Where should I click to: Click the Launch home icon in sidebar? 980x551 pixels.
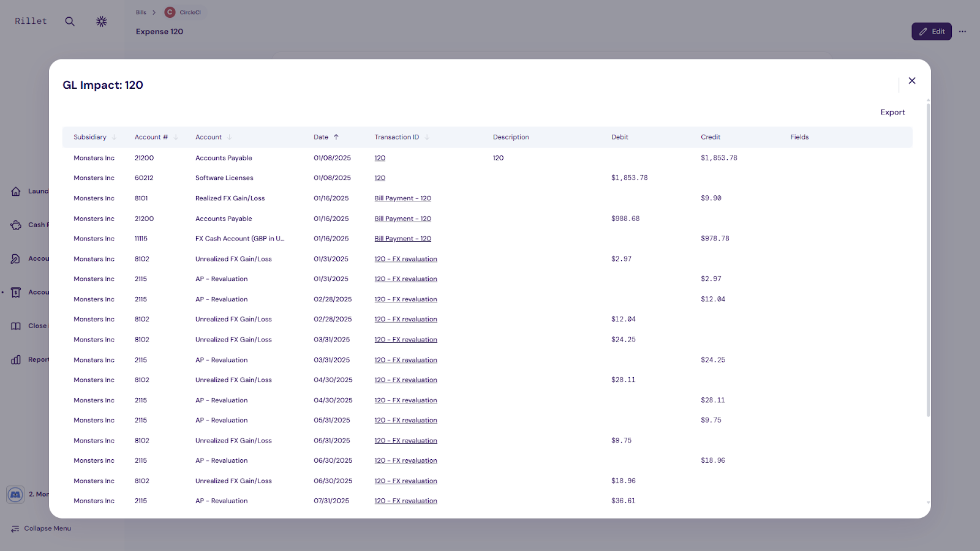(16, 192)
